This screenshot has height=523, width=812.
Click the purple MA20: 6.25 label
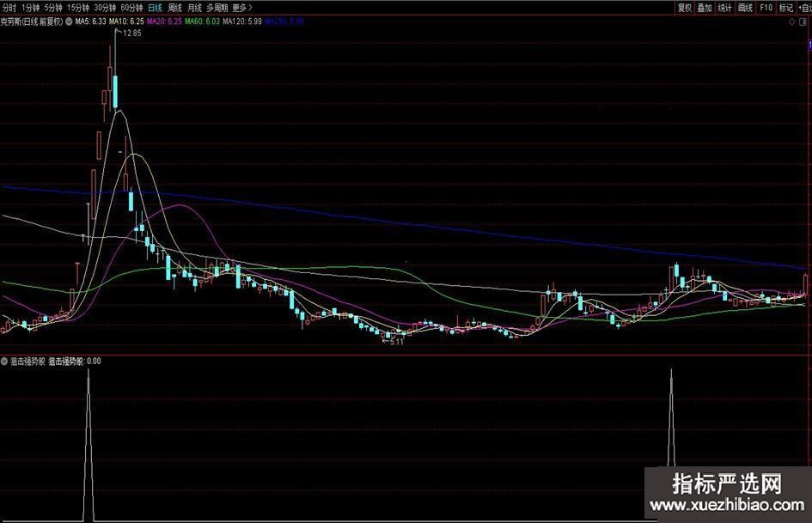(164, 21)
